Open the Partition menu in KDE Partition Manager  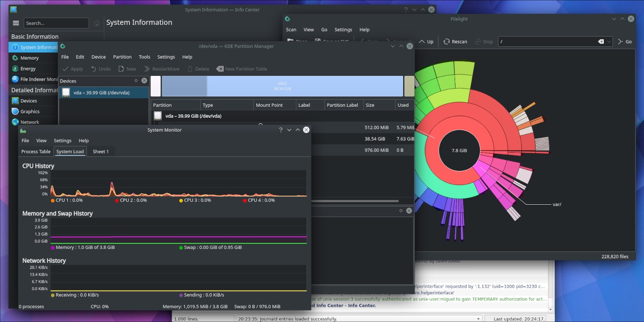pos(122,57)
